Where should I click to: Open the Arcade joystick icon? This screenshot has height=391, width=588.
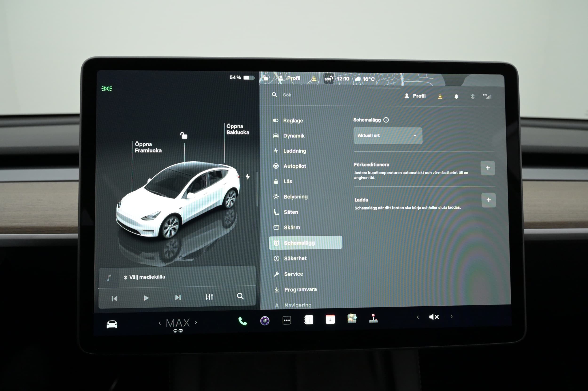tap(373, 318)
